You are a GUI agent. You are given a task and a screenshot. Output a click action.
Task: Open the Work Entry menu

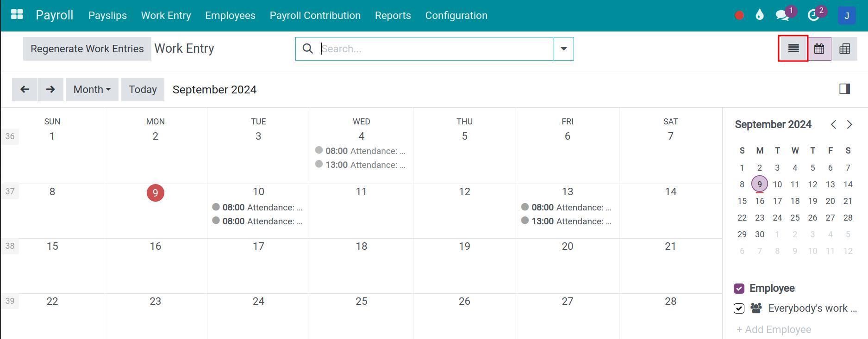166,15
